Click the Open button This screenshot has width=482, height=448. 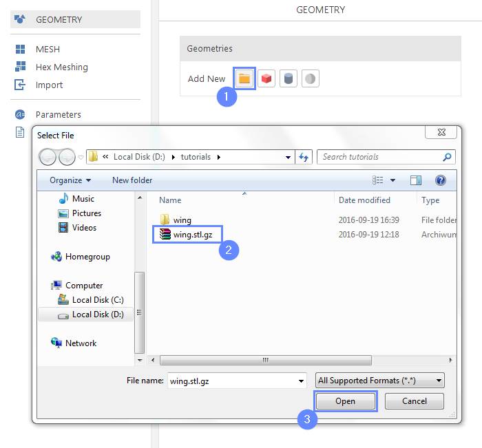(346, 401)
